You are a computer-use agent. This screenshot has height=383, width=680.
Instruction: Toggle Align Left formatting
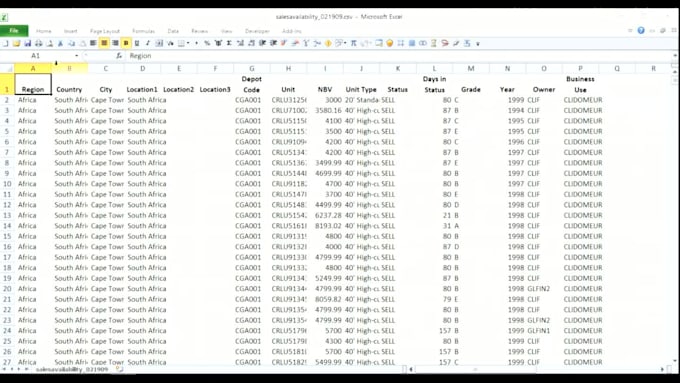point(93,43)
